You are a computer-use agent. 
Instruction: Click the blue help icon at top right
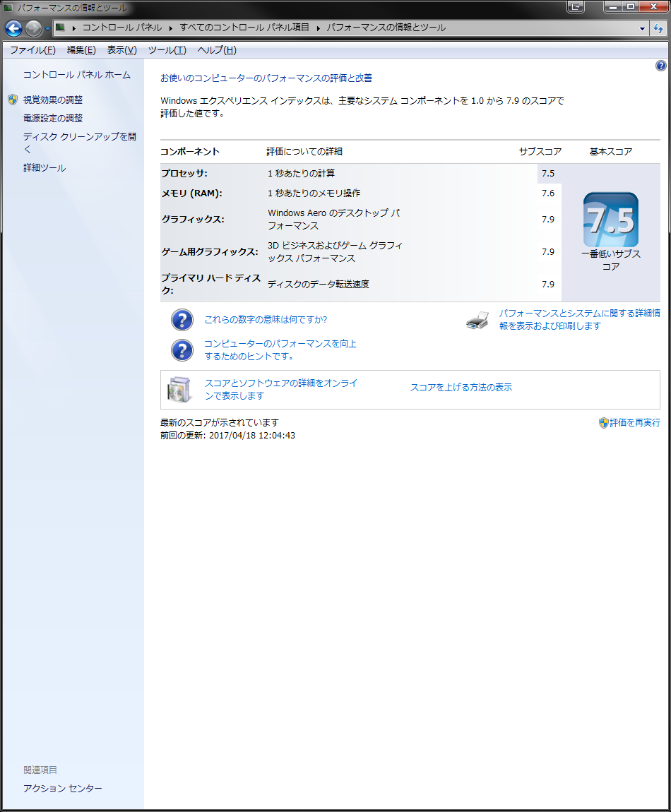660,65
